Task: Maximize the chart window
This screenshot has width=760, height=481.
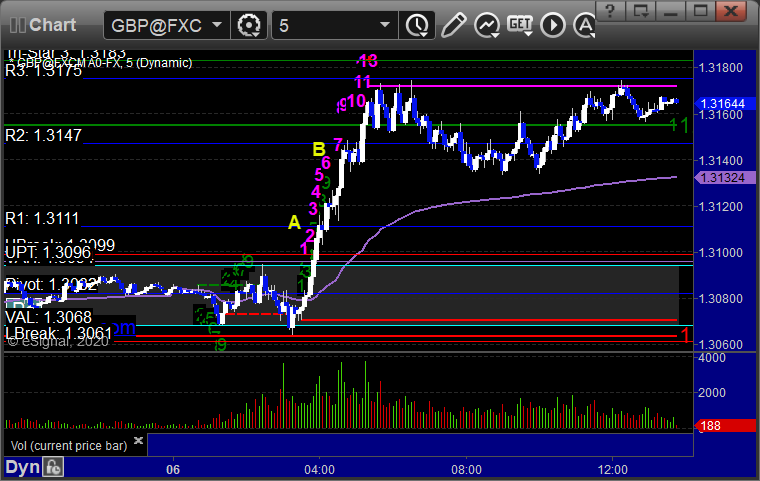Action: pos(700,10)
